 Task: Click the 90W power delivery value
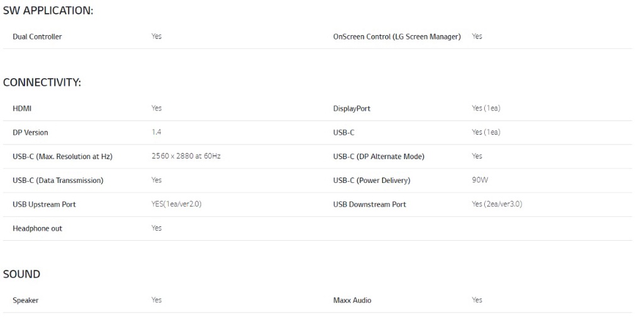pyautogui.click(x=480, y=180)
